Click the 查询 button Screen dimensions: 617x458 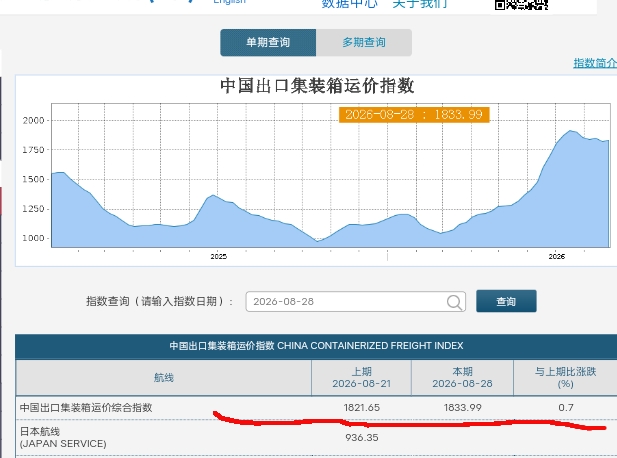tap(506, 301)
